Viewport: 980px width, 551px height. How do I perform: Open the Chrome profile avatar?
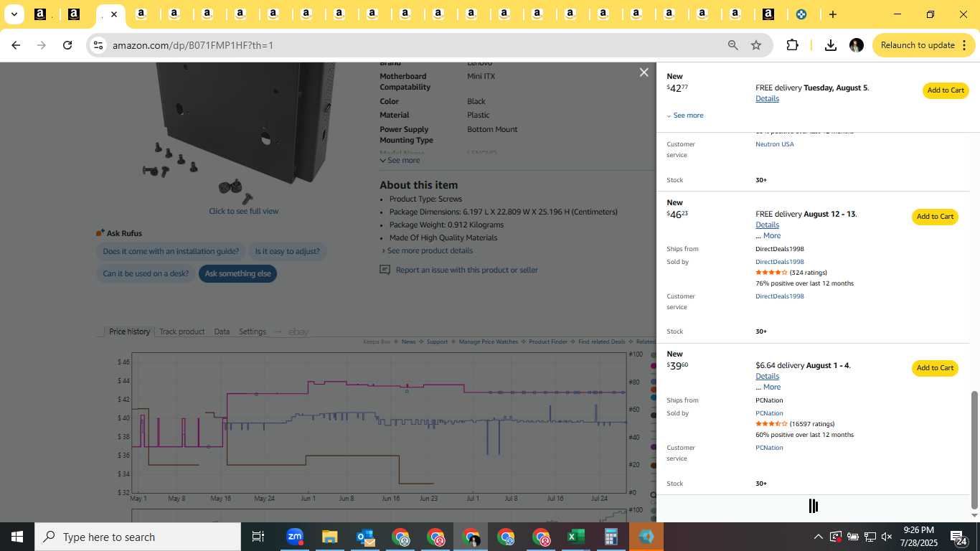[x=856, y=45]
